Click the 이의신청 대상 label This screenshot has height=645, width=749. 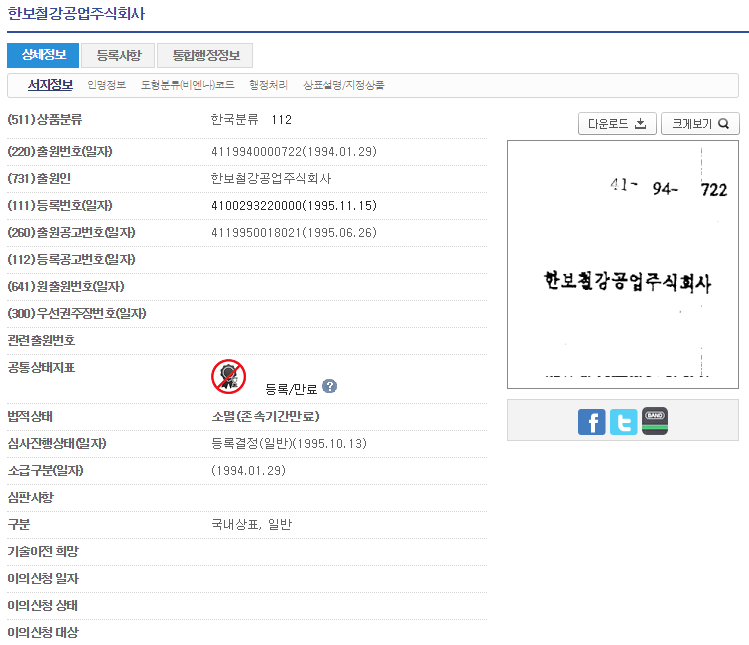[43, 633]
